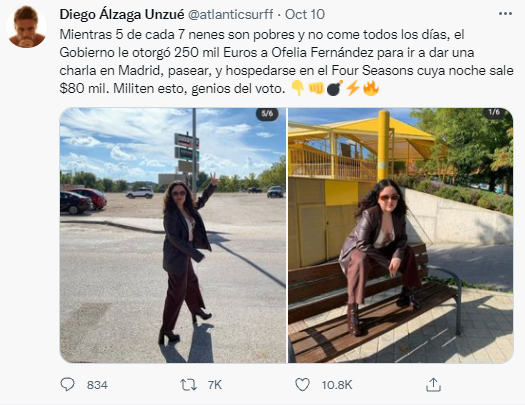Retweet using the arrows icon
The image size is (525, 405).
[189, 385]
